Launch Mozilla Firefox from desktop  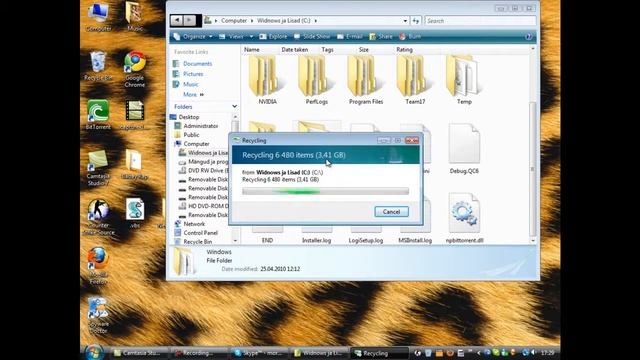[x=98, y=265]
